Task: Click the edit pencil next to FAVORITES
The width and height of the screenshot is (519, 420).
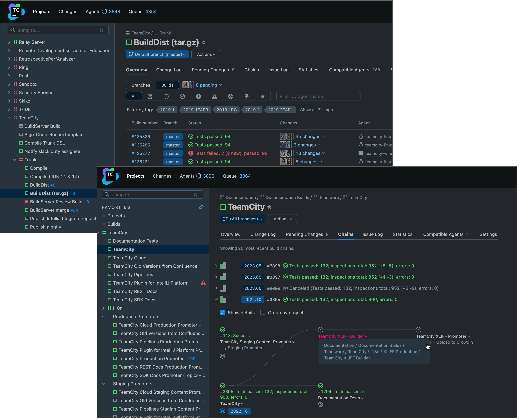Action: tap(201, 207)
